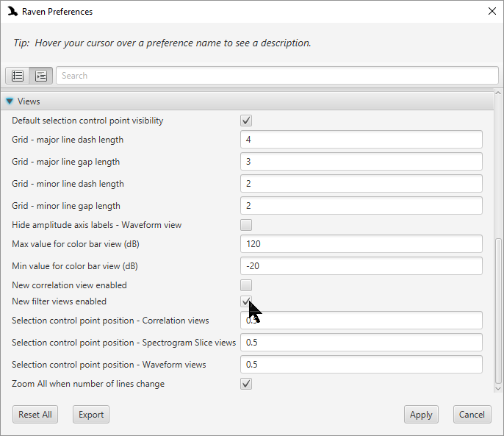This screenshot has height=436, width=504.
Task: Click the Reset All button
Action: pos(35,415)
